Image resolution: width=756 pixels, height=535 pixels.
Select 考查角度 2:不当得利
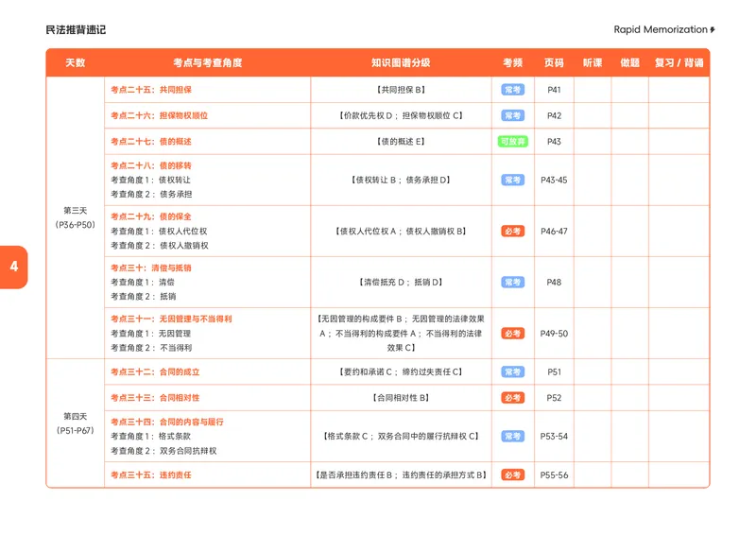[x=151, y=348]
